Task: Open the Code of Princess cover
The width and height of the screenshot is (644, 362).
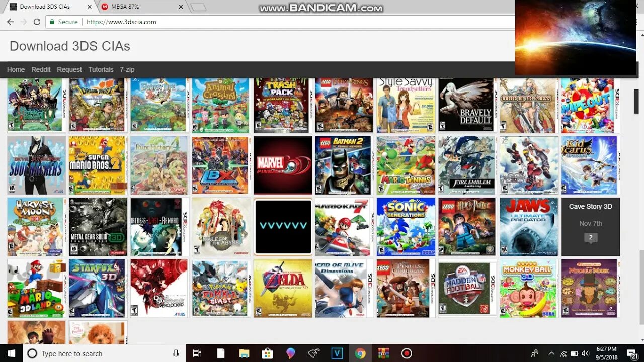Action: click(529, 105)
